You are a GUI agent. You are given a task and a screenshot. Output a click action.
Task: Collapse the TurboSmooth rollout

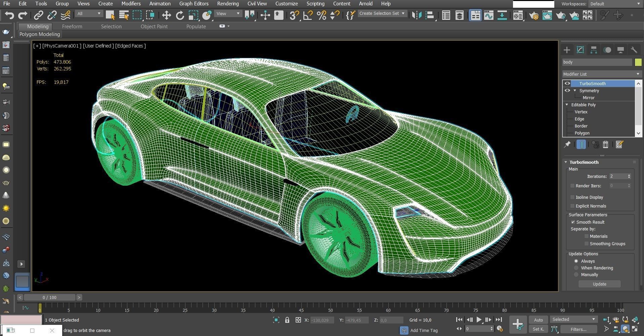pyautogui.click(x=566, y=162)
